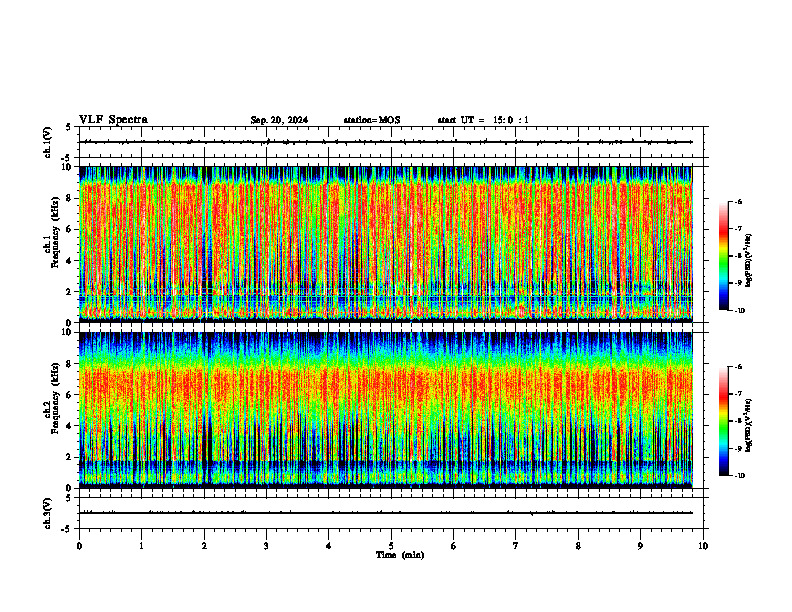The height and width of the screenshot is (612, 792).
Task: Select the ch.2 colorbar log(PSD) label
Action: tap(749, 425)
